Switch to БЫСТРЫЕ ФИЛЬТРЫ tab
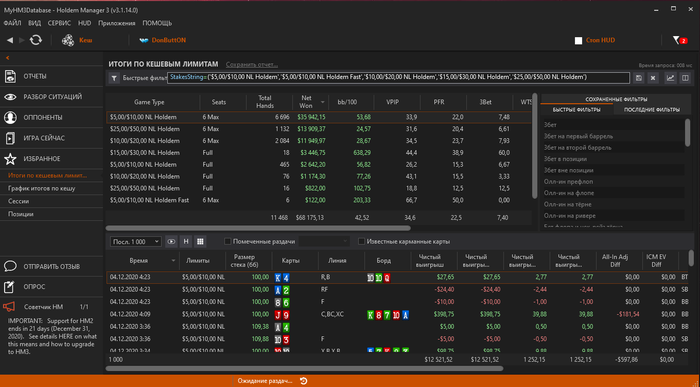 tap(576, 110)
